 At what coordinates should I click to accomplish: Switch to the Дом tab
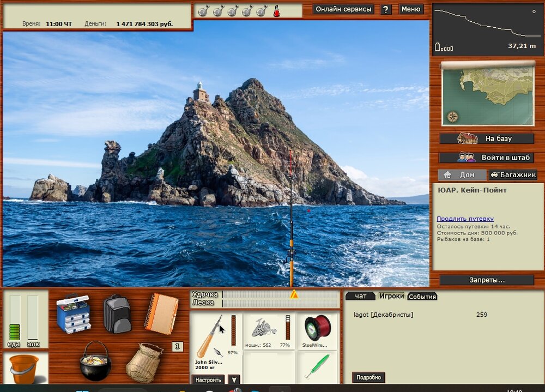pyautogui.click(x=462, y=174)
